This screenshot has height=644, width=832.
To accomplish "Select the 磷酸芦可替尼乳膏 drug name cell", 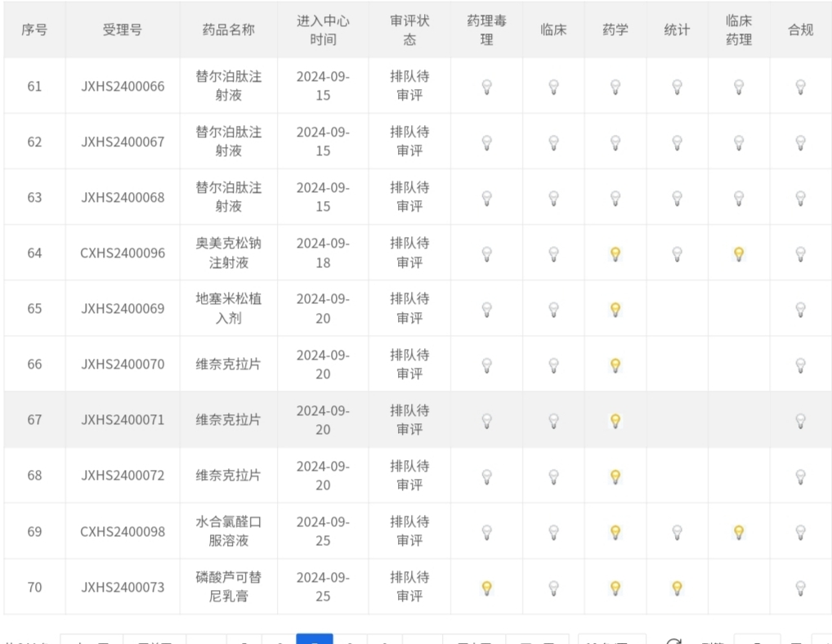I will pyautogui.click(x=229, y=587).
